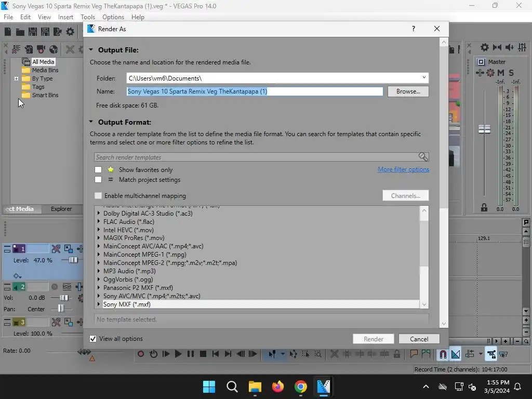Click the Import Media icon in Project Media

pos(29,49)
